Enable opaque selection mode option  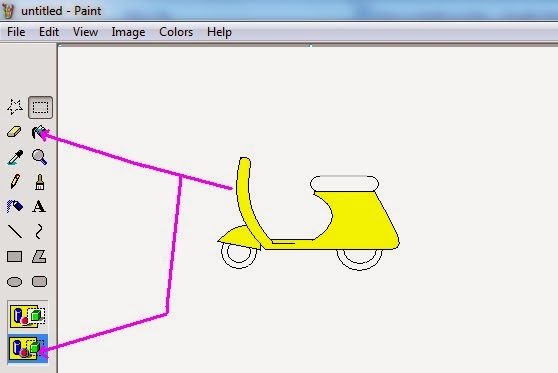(28, 316)
